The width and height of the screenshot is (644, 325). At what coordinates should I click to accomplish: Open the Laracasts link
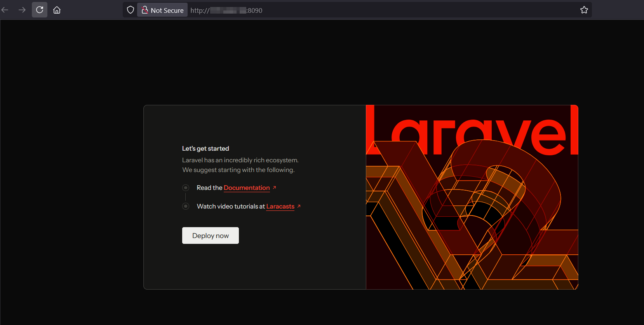point(280,207)
